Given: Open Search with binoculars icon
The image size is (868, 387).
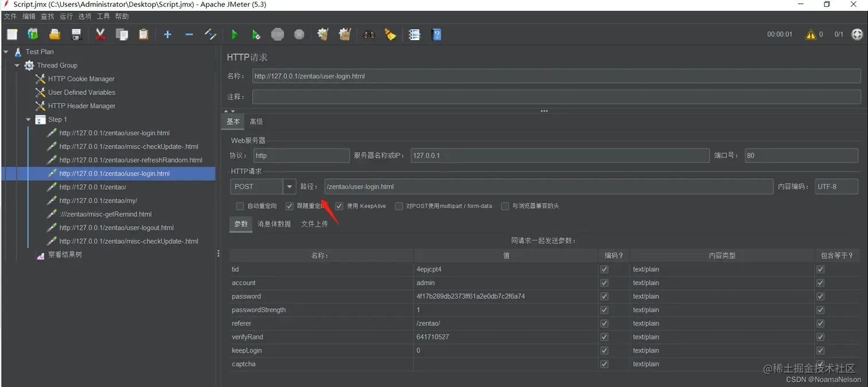Looking at the screenshot, I should click(x=369, y=34).
